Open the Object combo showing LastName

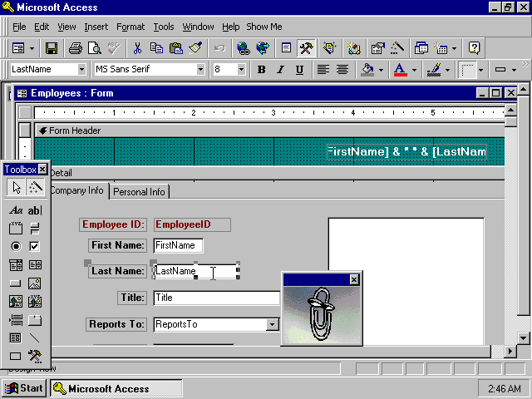coord(81,70)
